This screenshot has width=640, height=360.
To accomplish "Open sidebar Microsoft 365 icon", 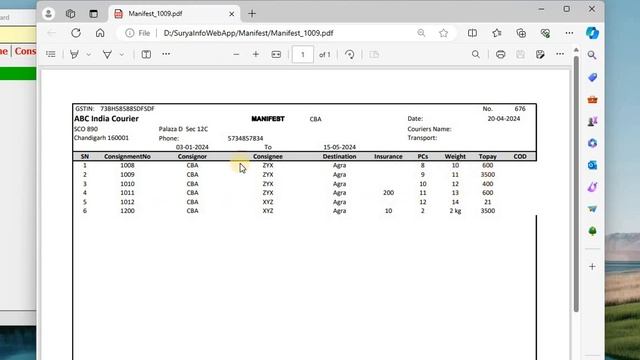I will click(x=592, y=143).
